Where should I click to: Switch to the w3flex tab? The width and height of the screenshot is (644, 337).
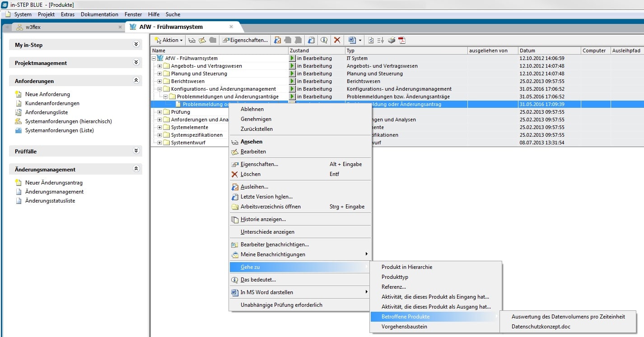33,27
